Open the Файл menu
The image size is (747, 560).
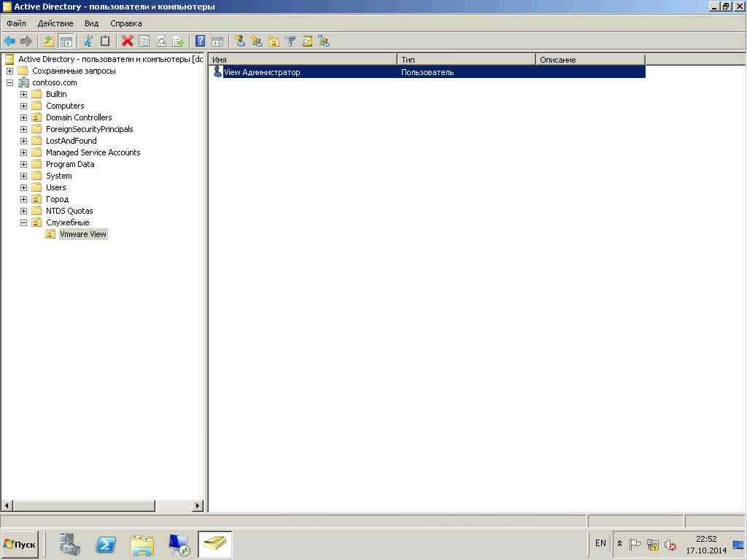16,23
